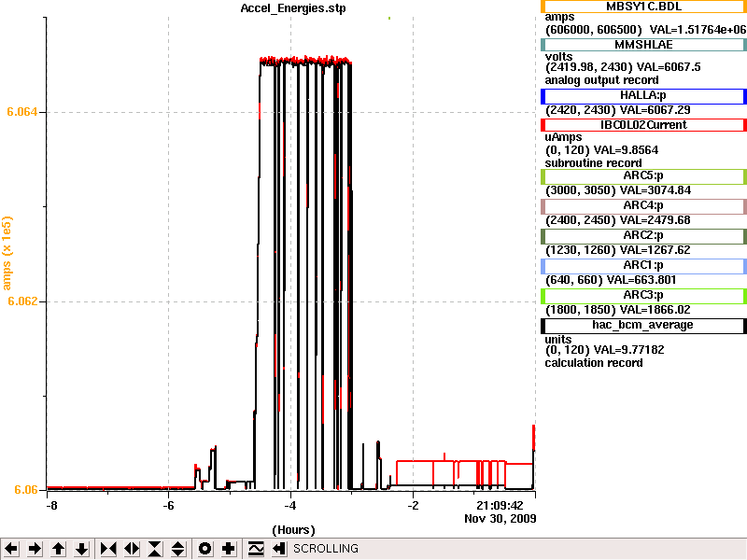Viewport: 747px width, 560px height.
Task: Click the inward-pointing horizontal triangles zoom icon
Action: click(x=108, y=549)
